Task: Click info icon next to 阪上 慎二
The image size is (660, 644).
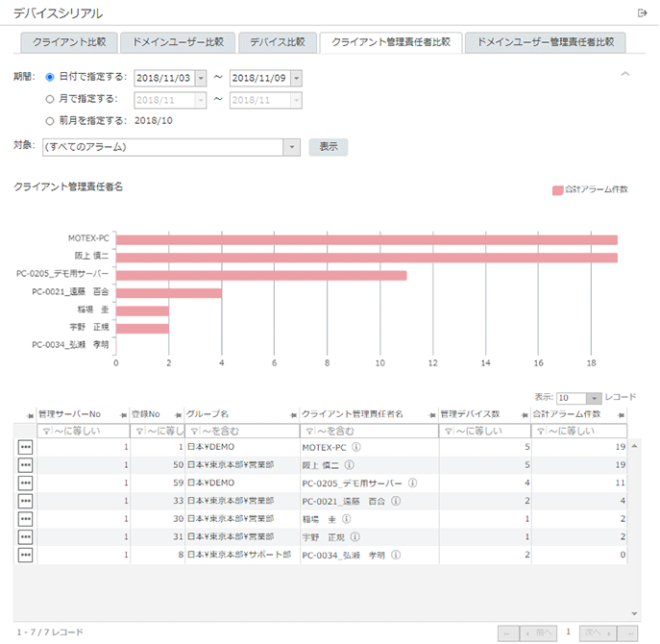Action: (351, 465)
